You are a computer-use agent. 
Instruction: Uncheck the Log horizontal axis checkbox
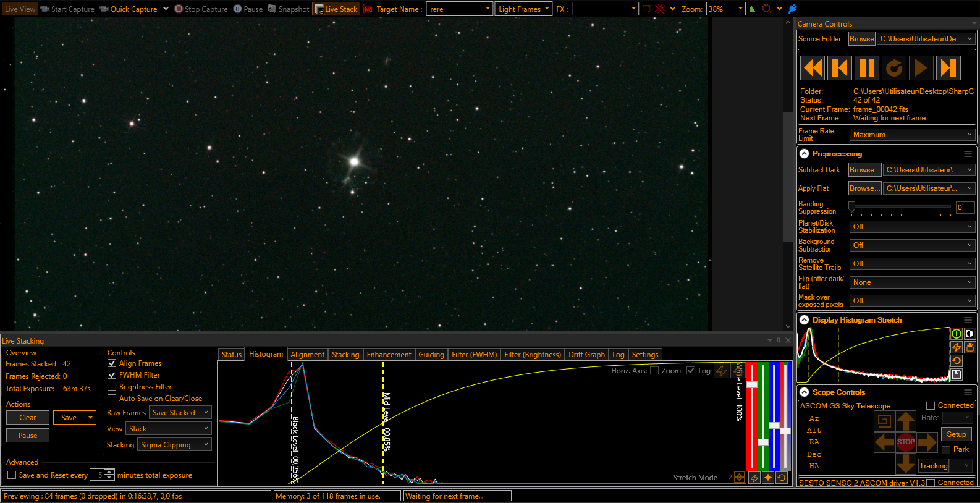pos(691,371)
